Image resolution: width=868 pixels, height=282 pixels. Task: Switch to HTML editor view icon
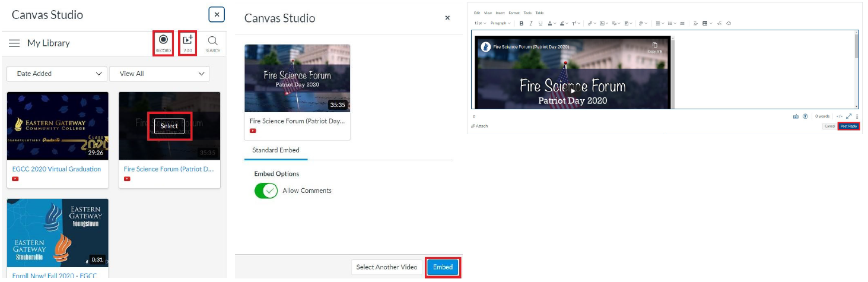840,116
